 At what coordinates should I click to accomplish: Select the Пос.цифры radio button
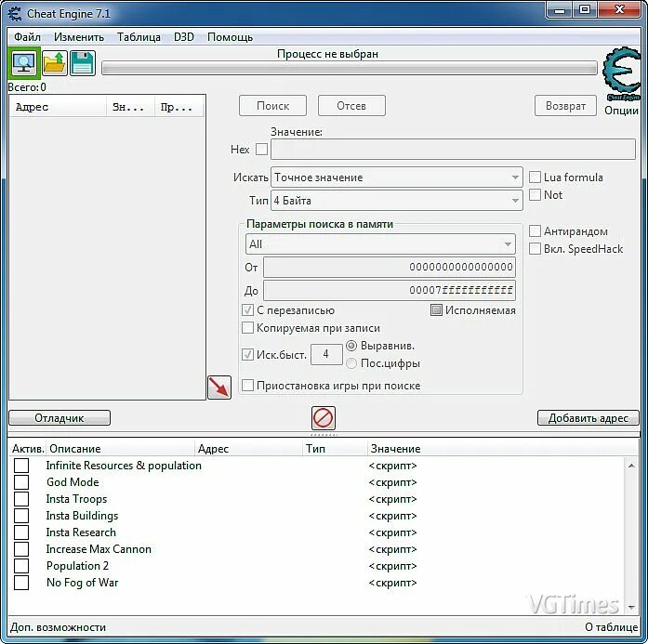pos(351,363)
